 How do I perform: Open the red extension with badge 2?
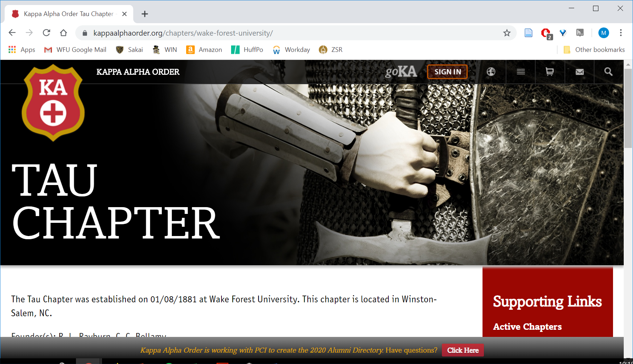tap(546, 34)
